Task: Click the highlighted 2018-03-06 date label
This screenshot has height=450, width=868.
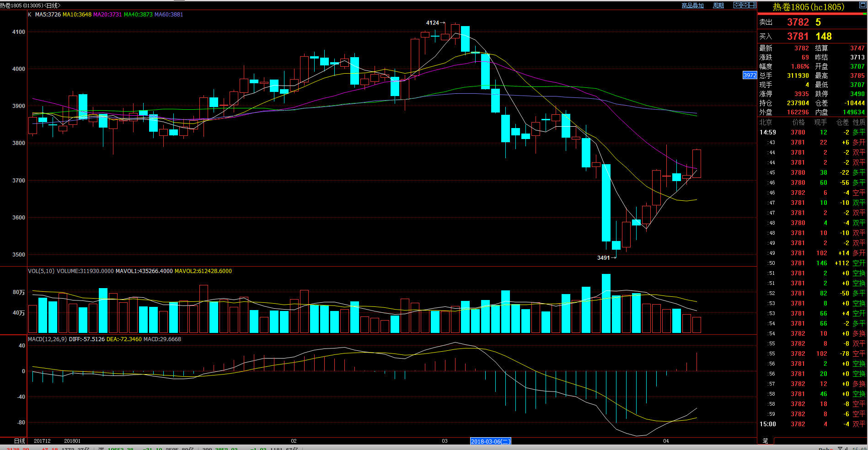Action: point(491,441)
